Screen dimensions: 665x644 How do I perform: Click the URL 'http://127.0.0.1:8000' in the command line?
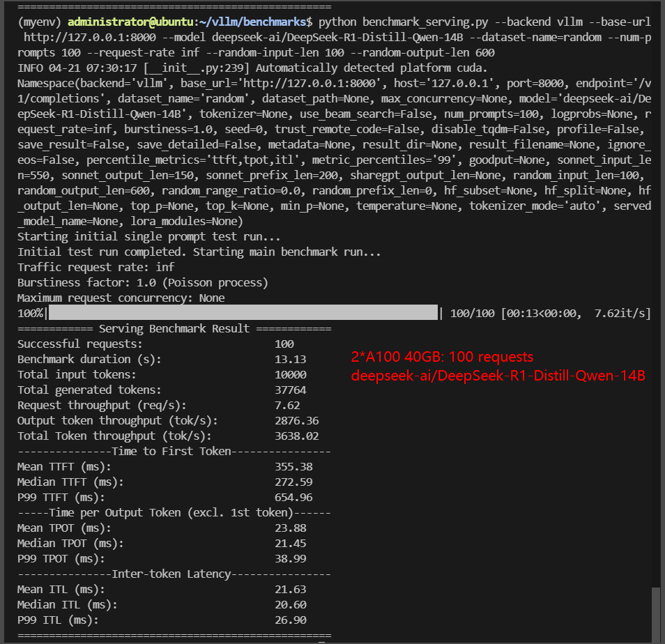pyautogui.click(x=90, y=38)
